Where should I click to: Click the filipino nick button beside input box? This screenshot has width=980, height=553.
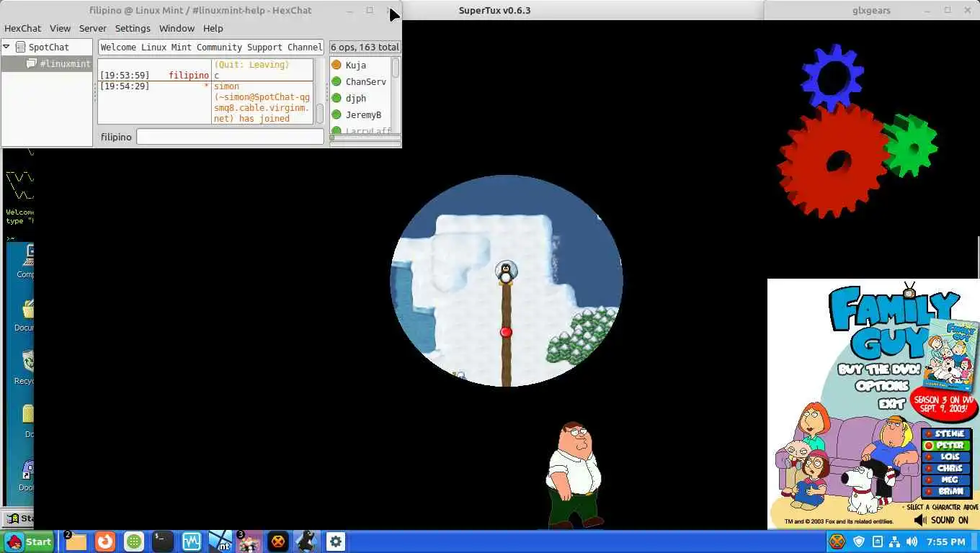116,137
